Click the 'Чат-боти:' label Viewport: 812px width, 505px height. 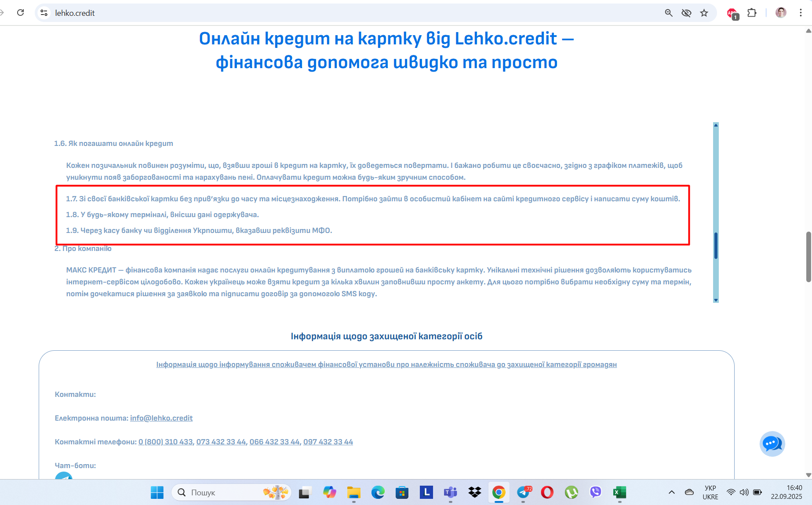tap(75, 465)
